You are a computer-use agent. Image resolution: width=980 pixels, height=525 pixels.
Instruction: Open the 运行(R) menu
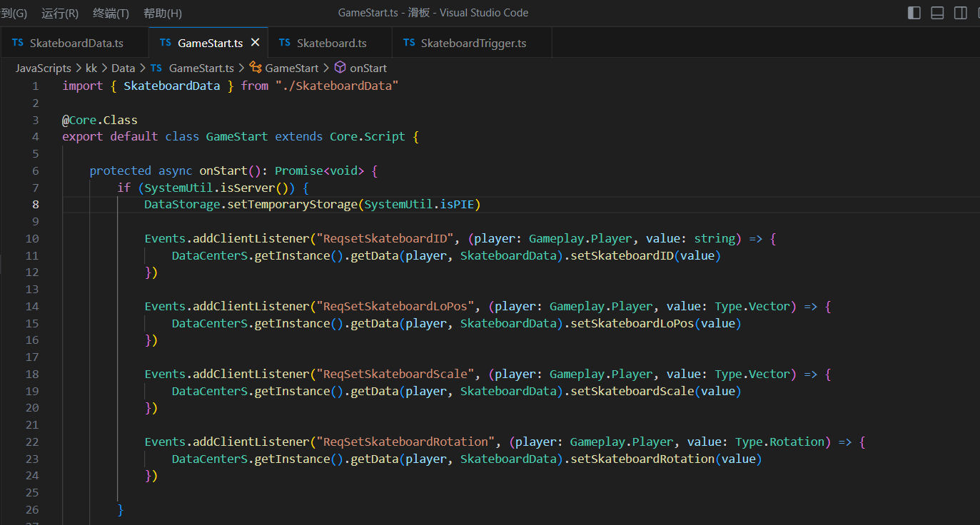60,13
